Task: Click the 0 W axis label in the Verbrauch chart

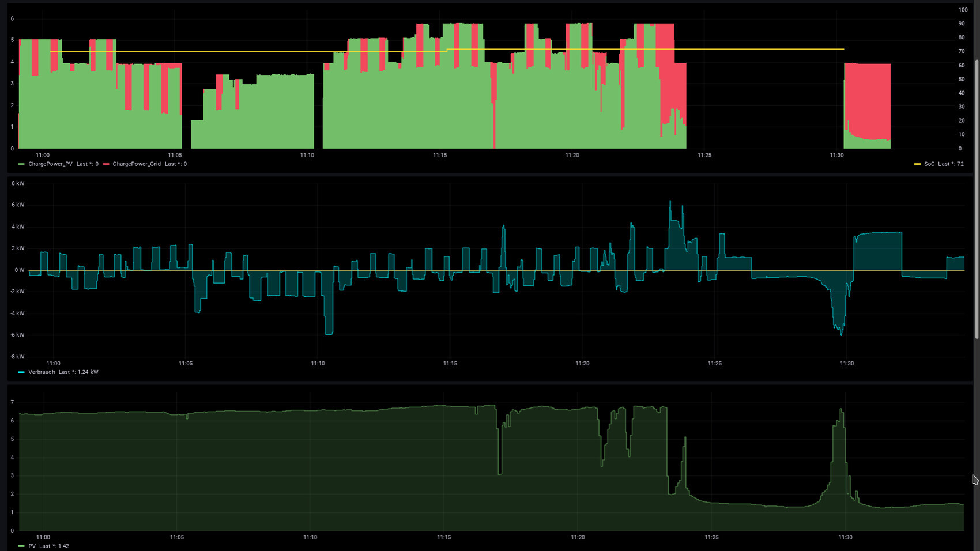Action: 19,270
